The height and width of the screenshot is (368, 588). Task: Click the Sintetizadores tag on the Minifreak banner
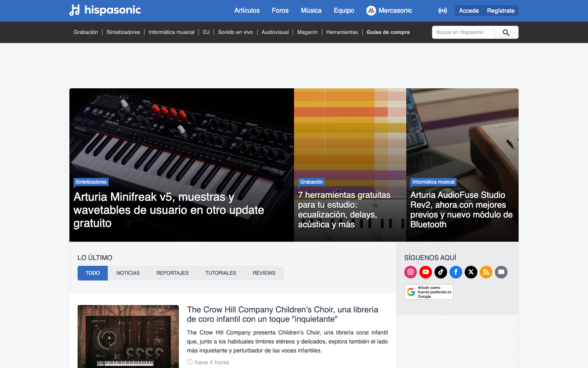pyautogui.click(x=91, y=182)
